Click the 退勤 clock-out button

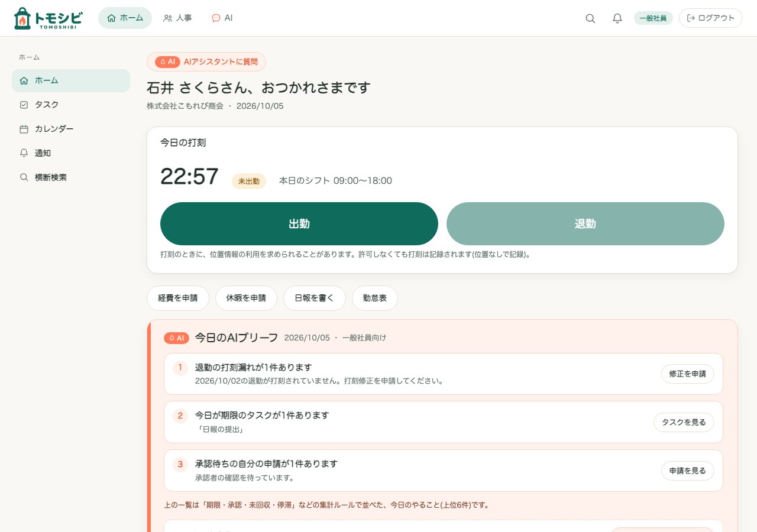[x=585, y=223]
